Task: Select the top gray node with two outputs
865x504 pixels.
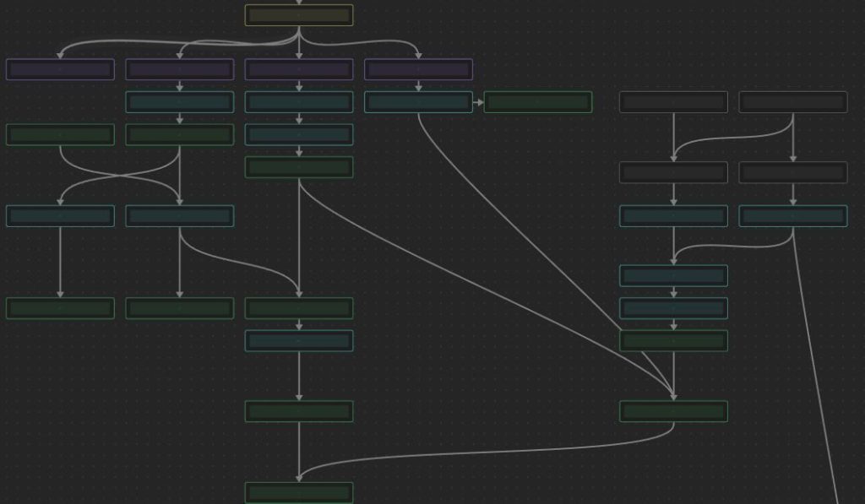Action: pyautogui.click(x=792, y=102)
